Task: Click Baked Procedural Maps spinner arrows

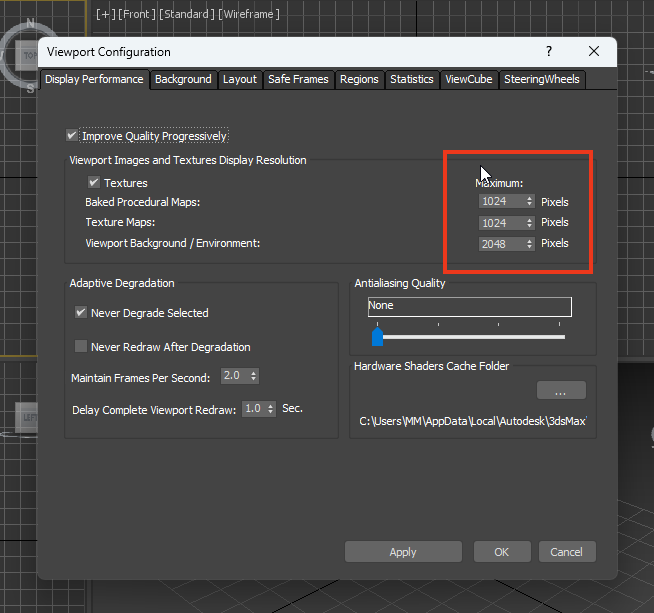Action: point(529,202)
